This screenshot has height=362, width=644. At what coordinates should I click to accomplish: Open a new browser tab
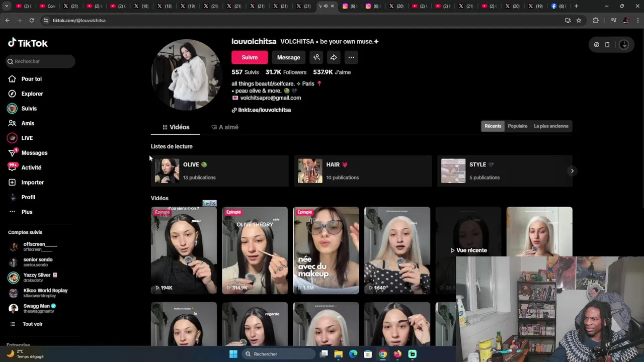[576, 6]
